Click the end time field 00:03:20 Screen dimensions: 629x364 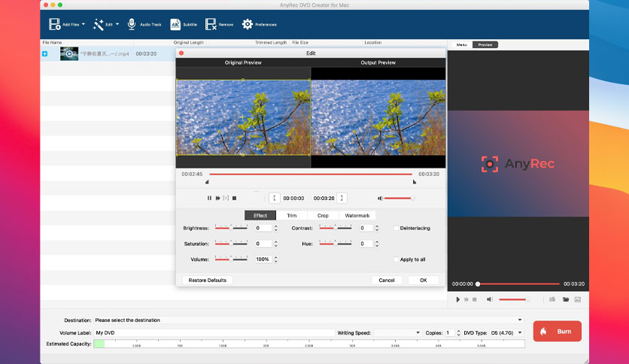(x=324, y=198)
